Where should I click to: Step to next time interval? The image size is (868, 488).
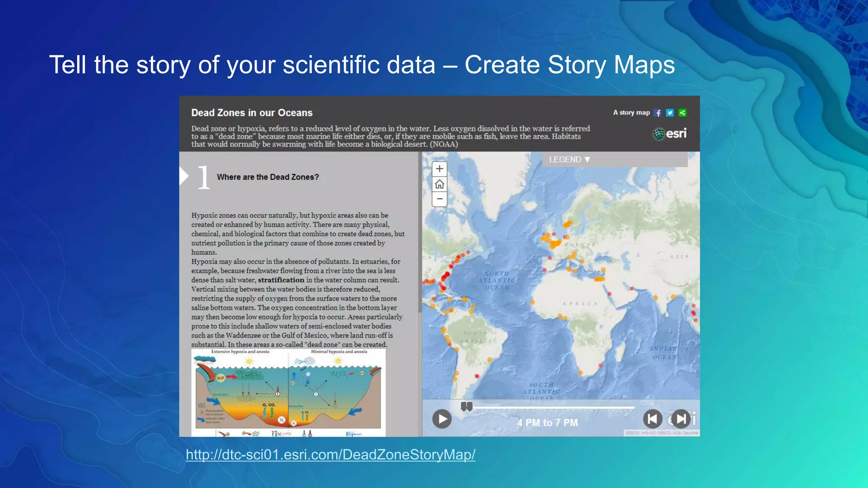681,419
